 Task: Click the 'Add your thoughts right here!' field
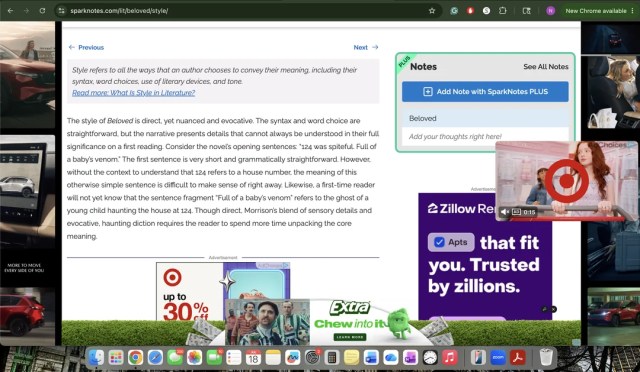[x=485, y=136]
